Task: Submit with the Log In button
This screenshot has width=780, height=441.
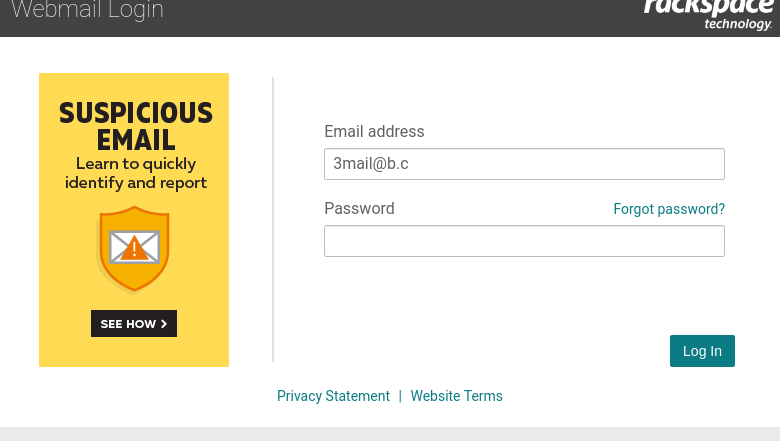Action: [x=702, y=351]
